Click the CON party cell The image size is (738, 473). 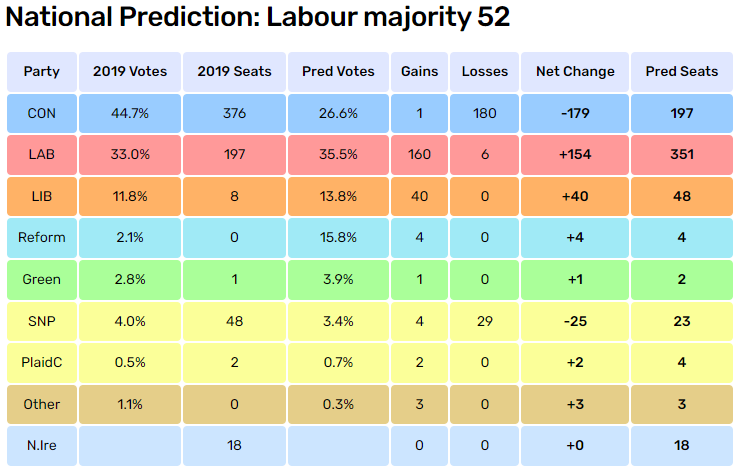[41, 114]
